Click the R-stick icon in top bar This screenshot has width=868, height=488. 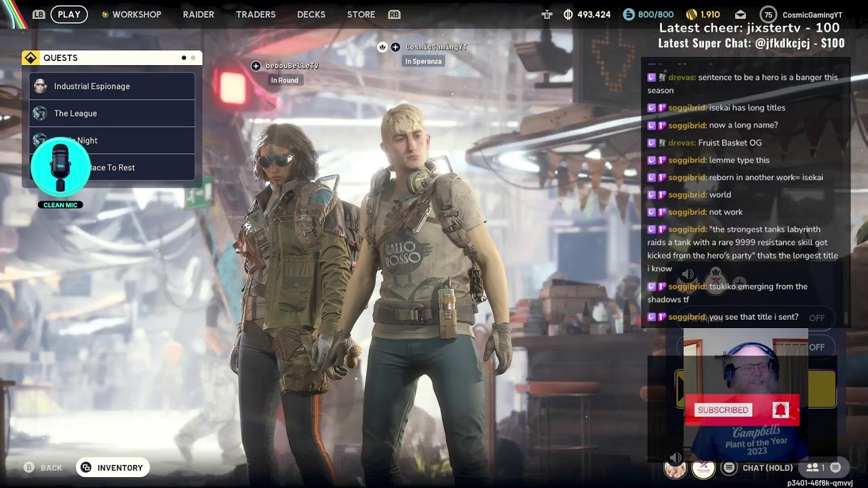coord(547,14)
